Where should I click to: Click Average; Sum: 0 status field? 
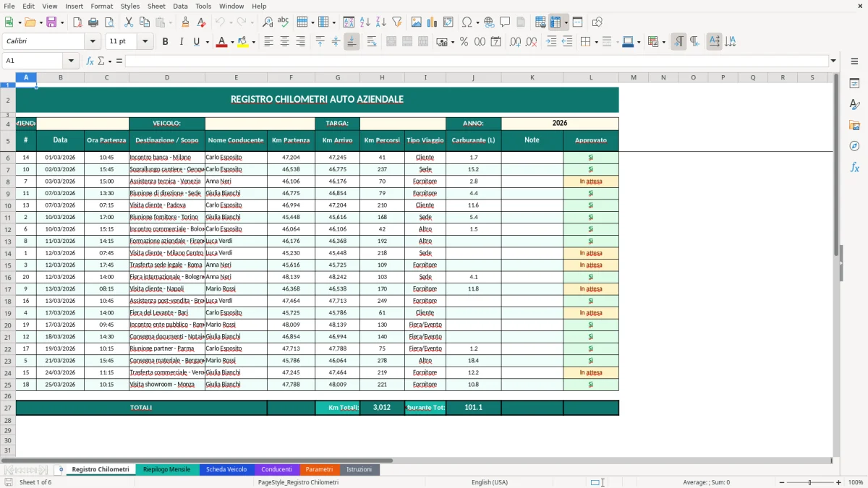coord(707,482)
